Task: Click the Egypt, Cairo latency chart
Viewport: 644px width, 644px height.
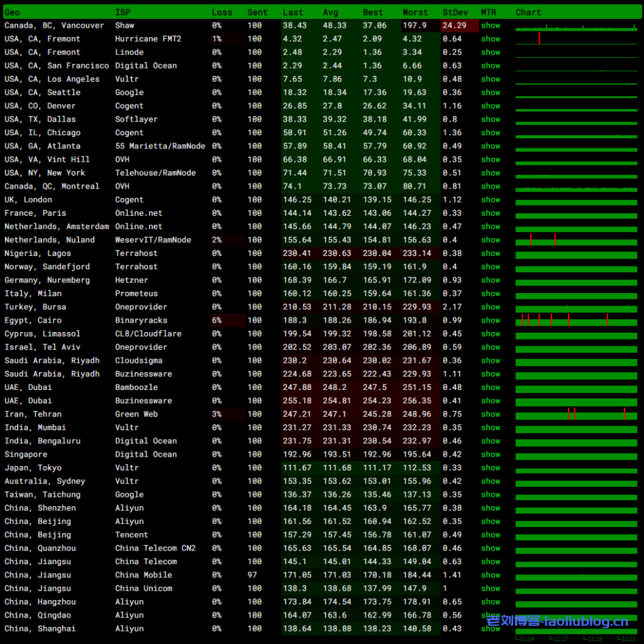Action: coord(576,321)
